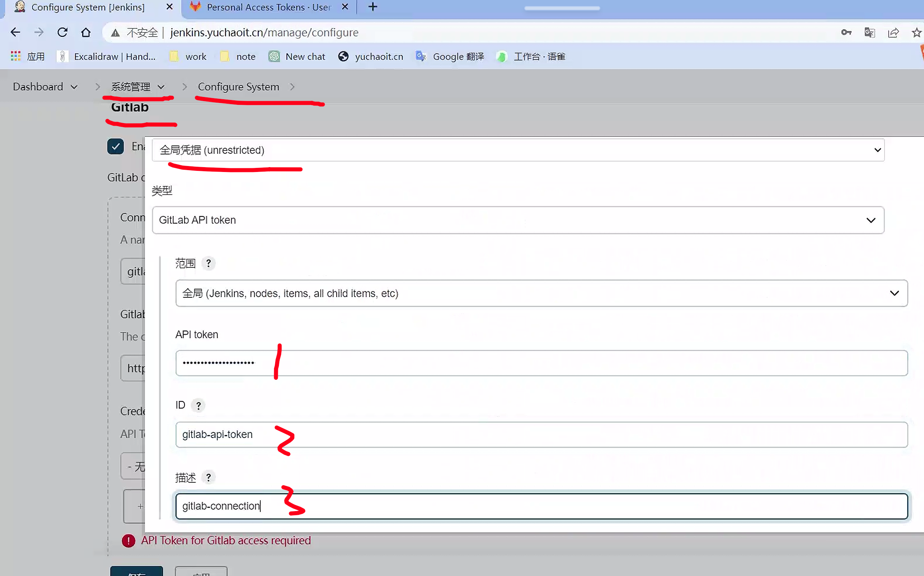Open the saved passwords key icon

(846, 32)
